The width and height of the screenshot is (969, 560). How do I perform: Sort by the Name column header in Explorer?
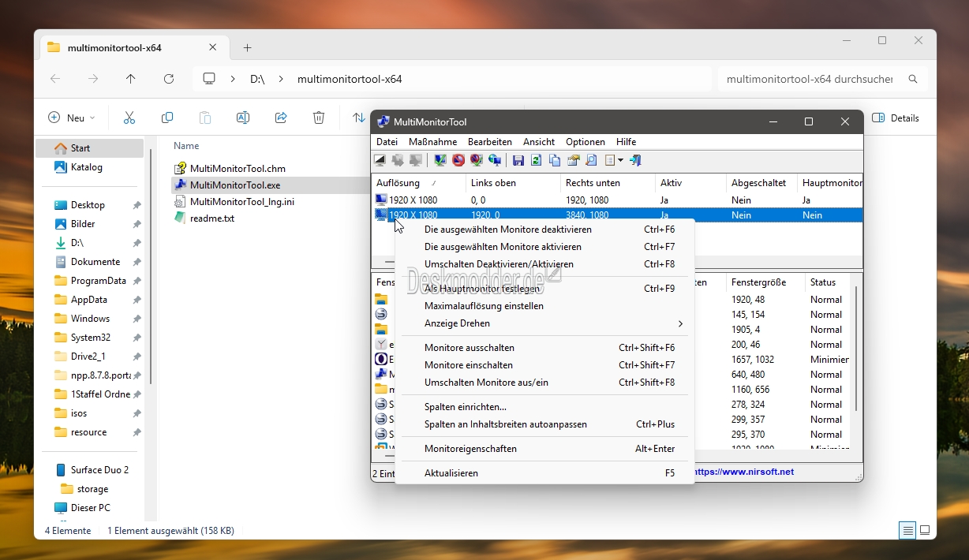(x=186, y=146)
